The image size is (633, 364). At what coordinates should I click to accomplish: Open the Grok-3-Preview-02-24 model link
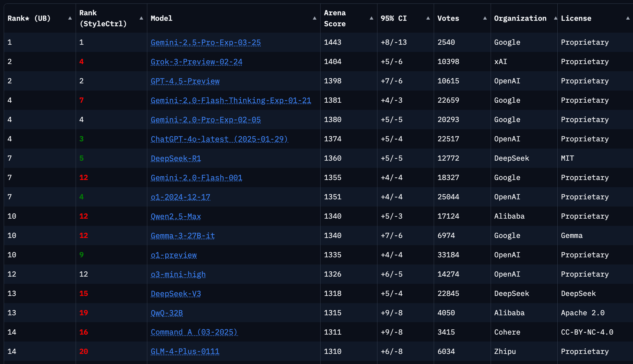click(196, 62)
